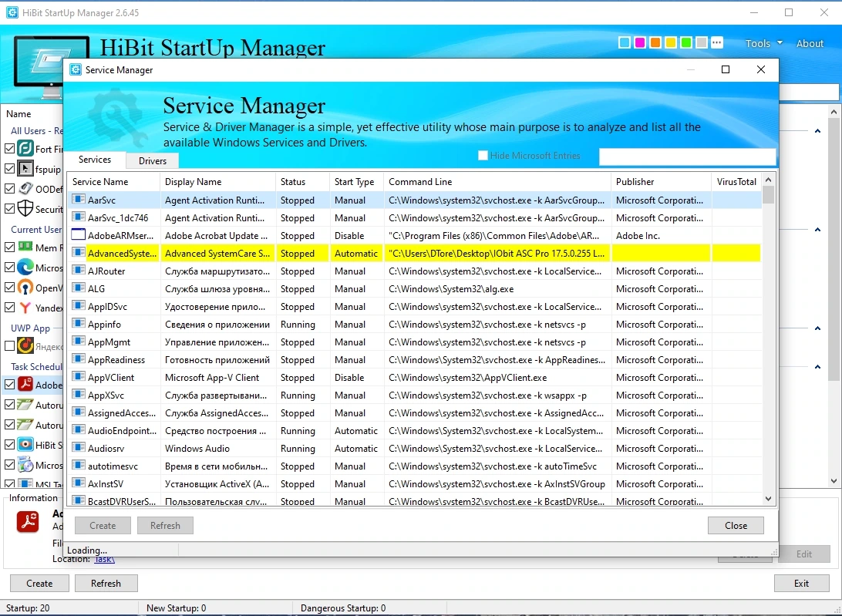Image resolution: width=842 pixels, height=616 pixels.
Task: Uncheck the fspuip startup entry
Action: (x=10, y=169)
